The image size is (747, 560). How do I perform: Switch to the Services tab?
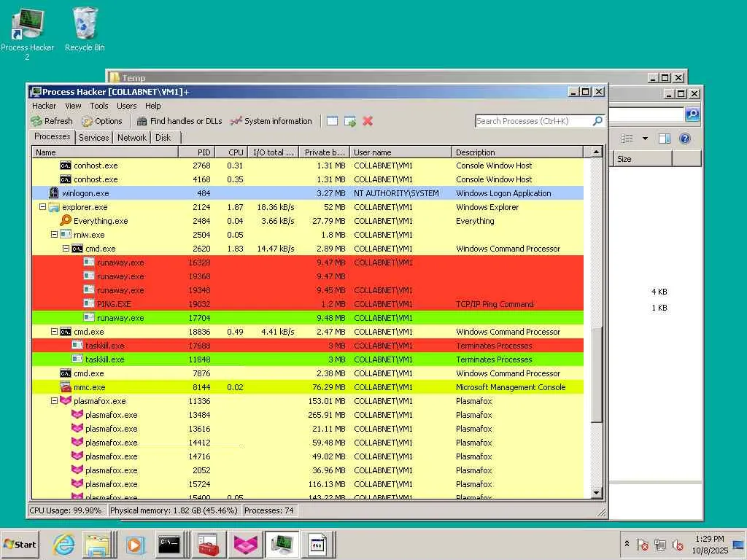(93, 138)
